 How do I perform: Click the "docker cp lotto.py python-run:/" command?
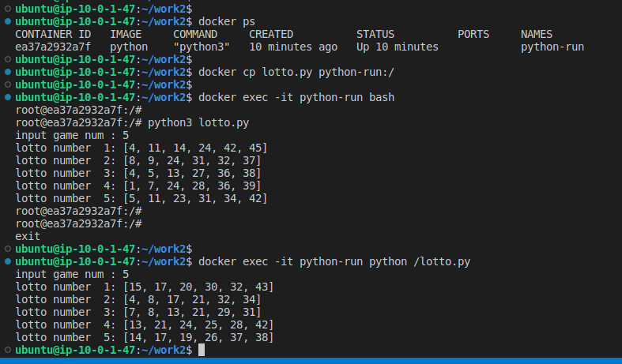296,72
